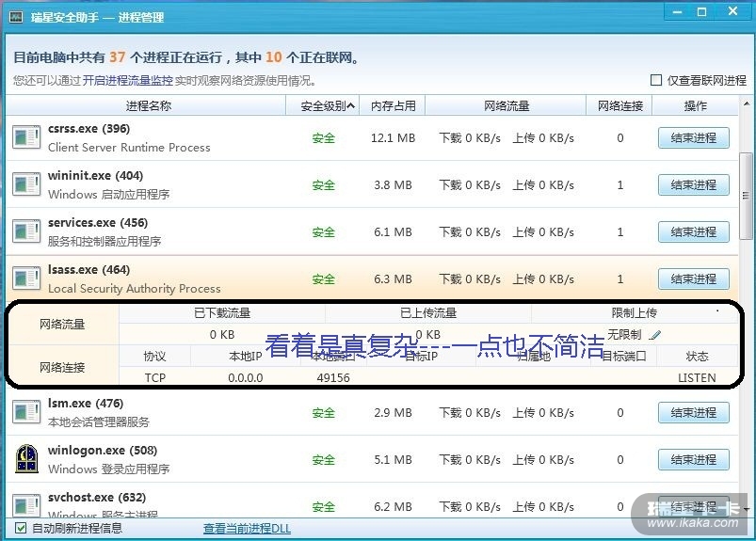
Task: Click the 已下载流量 header in details
Action: pos(222,313)
